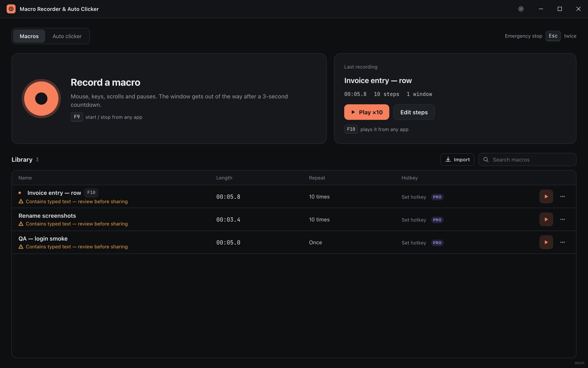588x368 pixels.
Task: Click the F10 key badge in Last recording card
Action: 351,129
